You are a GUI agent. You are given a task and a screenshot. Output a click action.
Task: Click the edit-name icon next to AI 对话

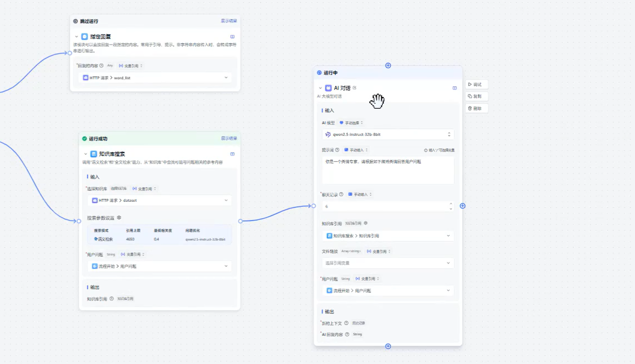pos(354,88)
